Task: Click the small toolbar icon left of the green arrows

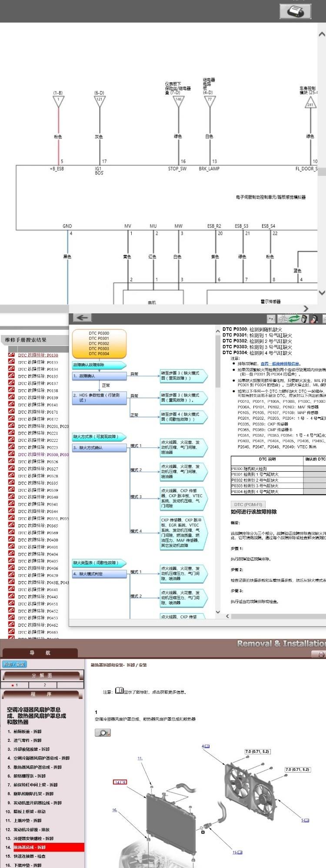Action: 271,319
